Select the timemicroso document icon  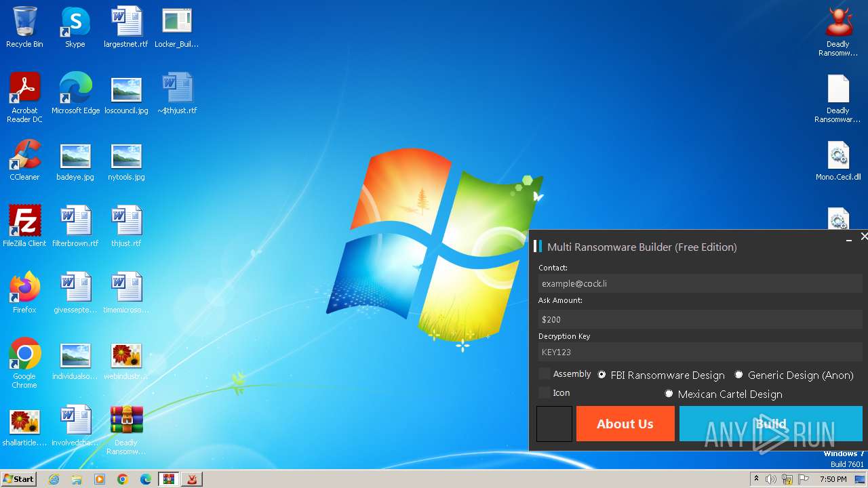(x=126, y=293)
